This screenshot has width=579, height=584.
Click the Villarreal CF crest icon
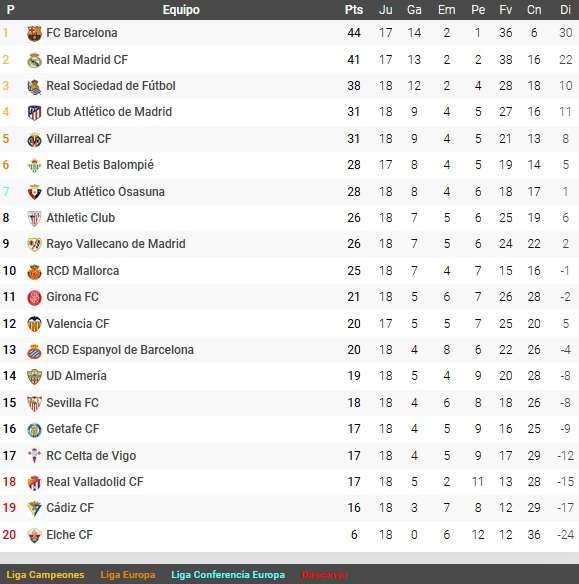[x=34, y=140]
